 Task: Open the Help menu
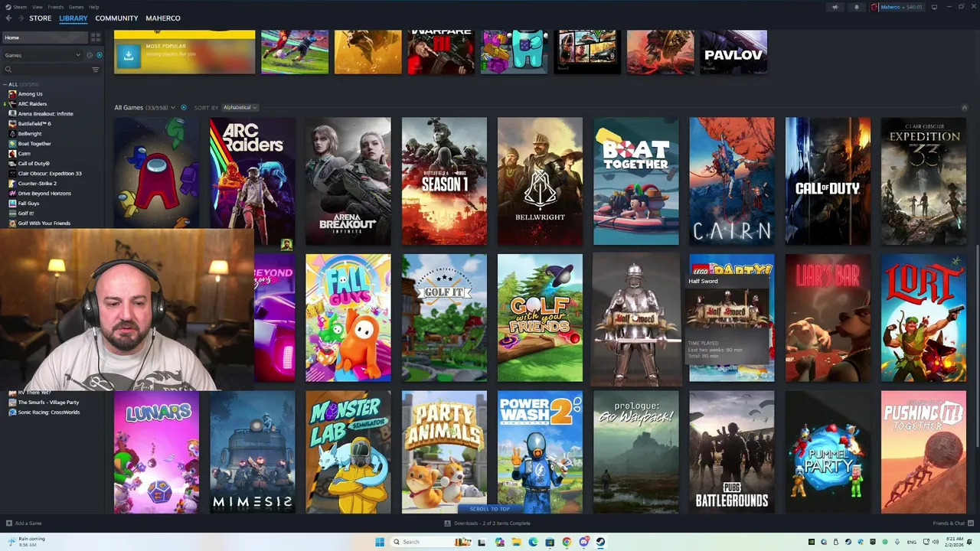tap(93, 7)
